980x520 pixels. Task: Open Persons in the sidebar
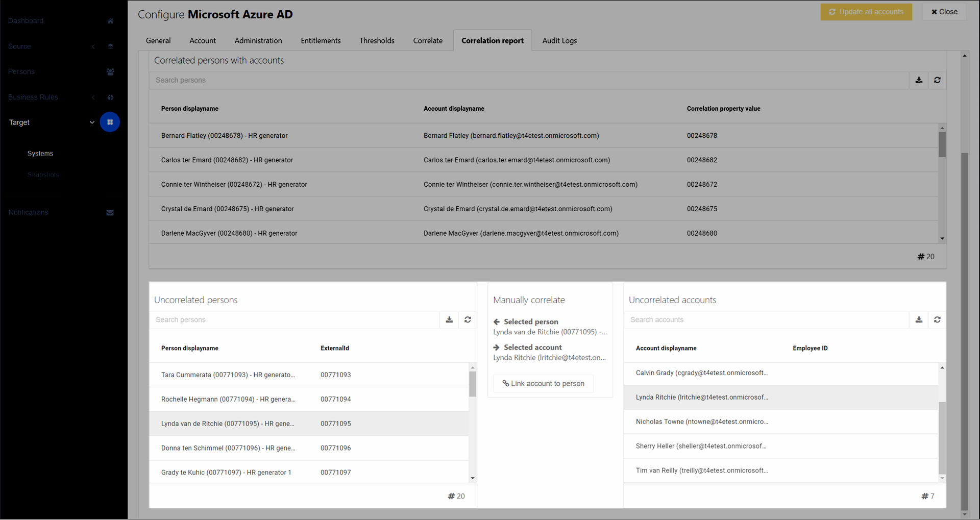21,72
